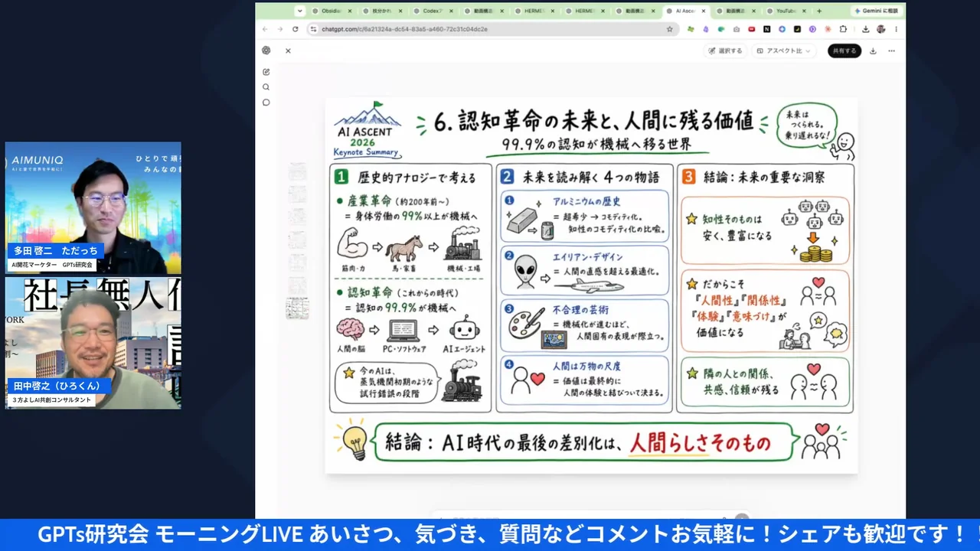
Task: Close the Obsidian tab
Action: click(350, 11)
